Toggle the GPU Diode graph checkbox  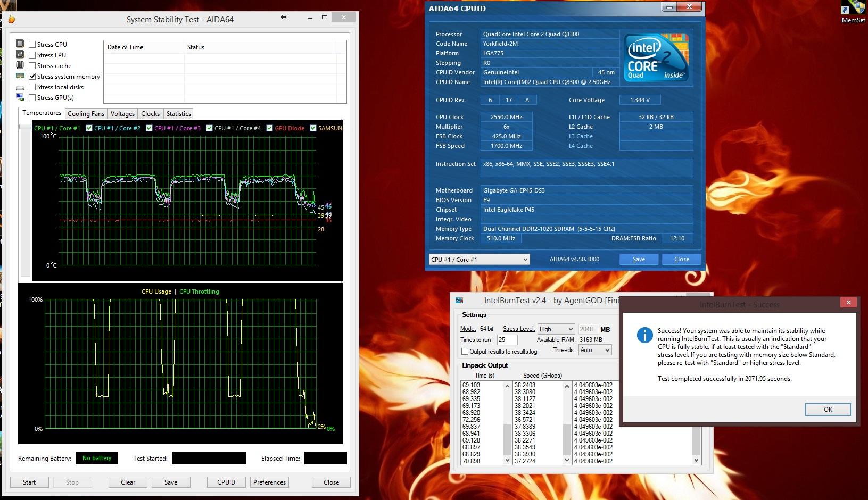270,128
